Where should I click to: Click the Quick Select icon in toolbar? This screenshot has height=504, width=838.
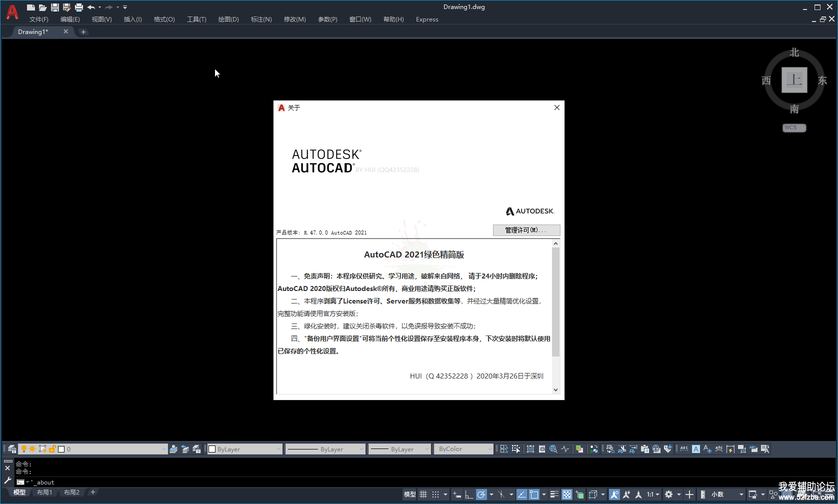tap(516, 449)
